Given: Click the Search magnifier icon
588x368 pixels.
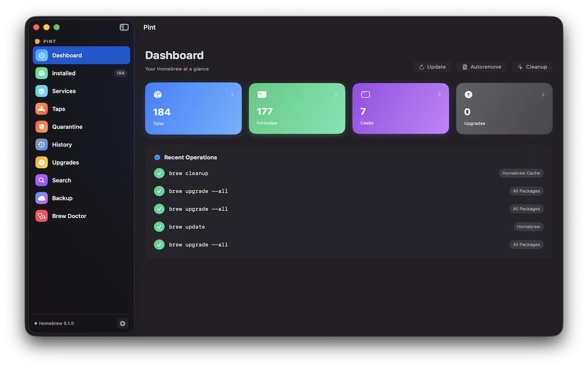Looking at the screenshot, I should point(41,180).
